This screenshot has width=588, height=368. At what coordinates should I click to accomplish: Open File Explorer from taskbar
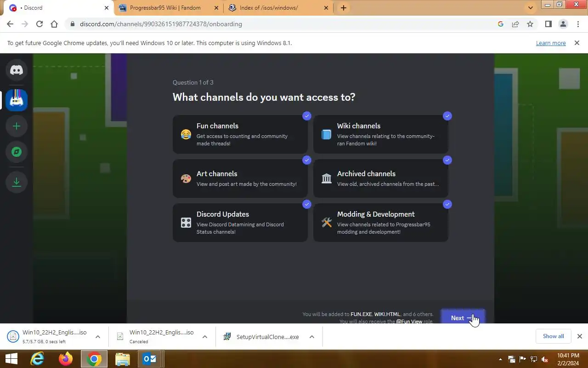(x=123, y=359)
